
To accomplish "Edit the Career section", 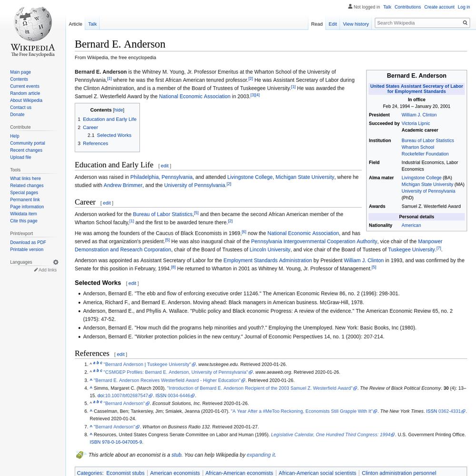I will point(107,203).
